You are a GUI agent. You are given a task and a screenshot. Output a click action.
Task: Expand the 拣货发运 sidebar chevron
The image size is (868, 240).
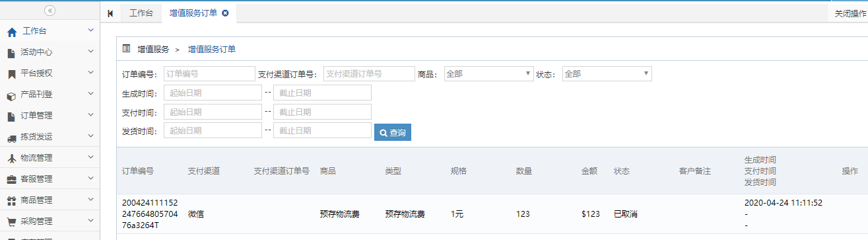(x=90, y=136)
